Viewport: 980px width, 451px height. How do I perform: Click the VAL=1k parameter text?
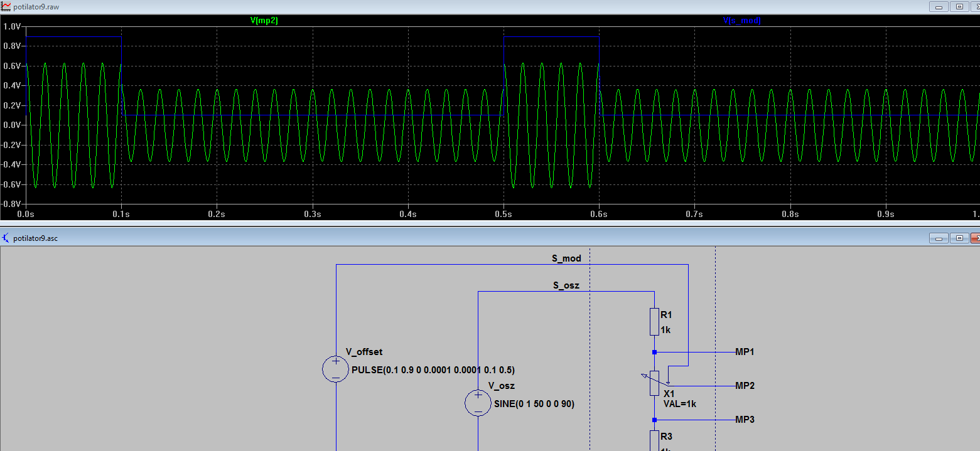coord(679,404)
